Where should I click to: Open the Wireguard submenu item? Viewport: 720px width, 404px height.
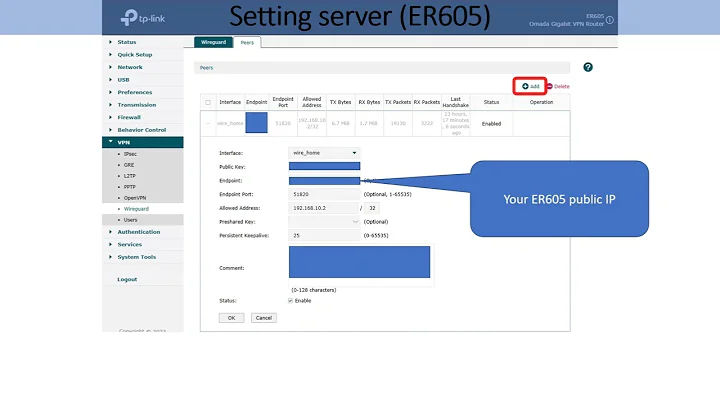pyautogui.click(x=136, y=209)
